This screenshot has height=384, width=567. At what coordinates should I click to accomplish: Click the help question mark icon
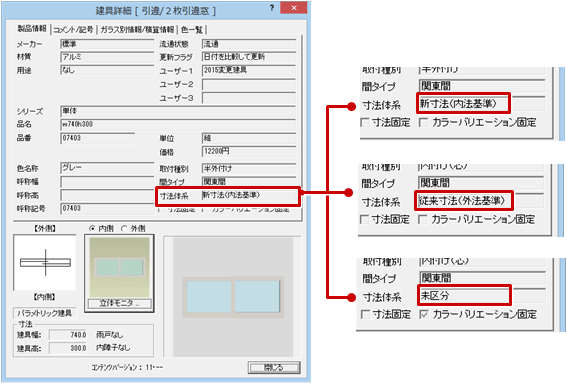[x=272, y=8]
